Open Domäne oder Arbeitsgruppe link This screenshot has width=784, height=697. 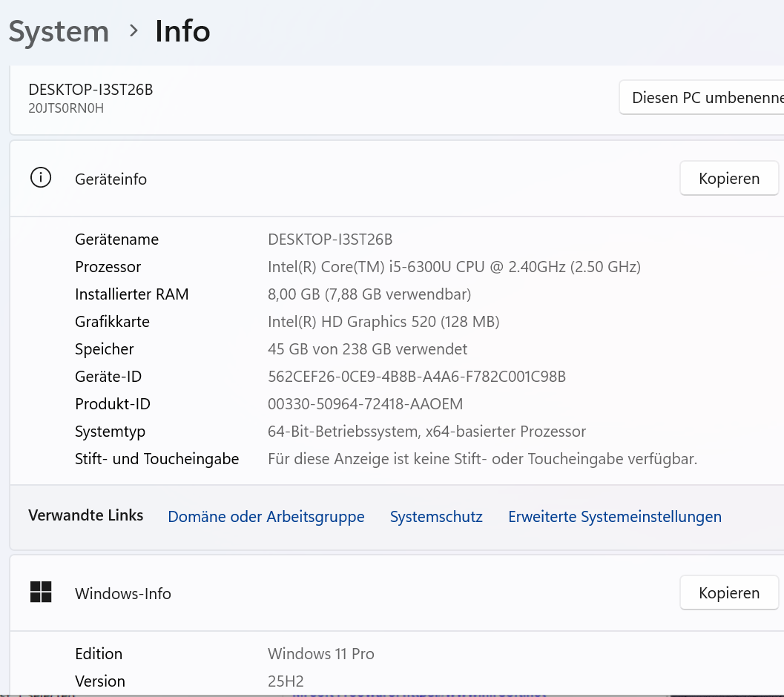pyautogui.click(x=266, y=517)
